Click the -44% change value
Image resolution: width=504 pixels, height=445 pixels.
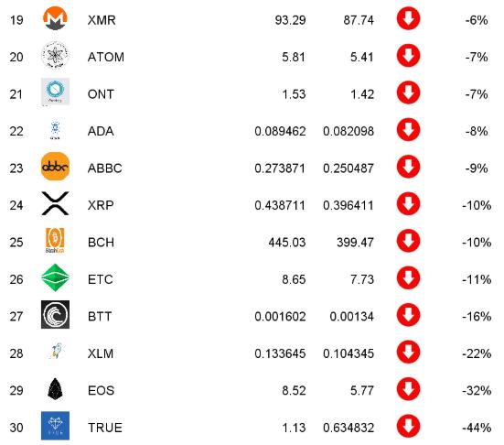point(477,428)
